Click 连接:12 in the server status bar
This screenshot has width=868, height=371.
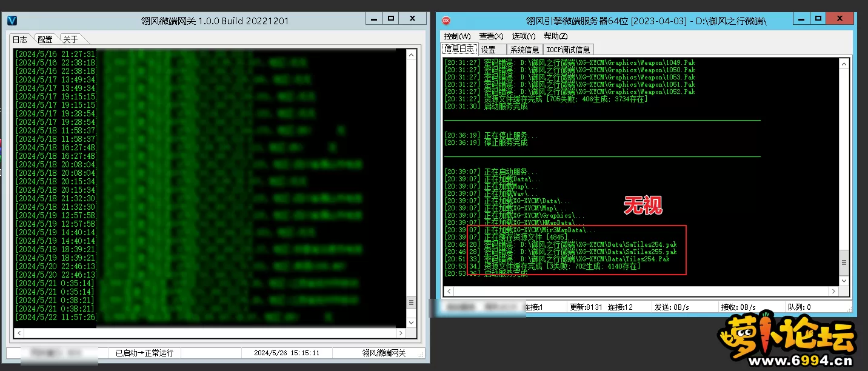coord(620,307)
